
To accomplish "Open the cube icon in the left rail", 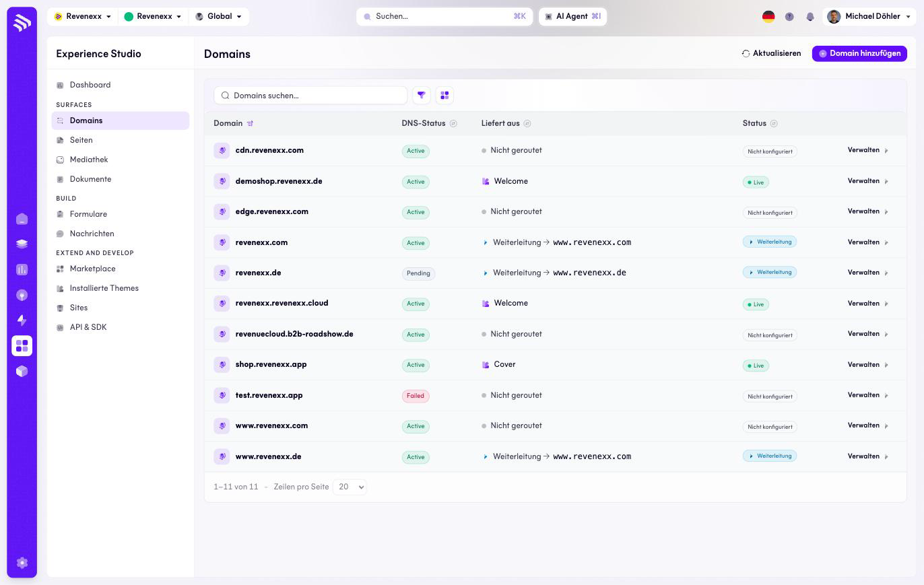I will 22,371.
